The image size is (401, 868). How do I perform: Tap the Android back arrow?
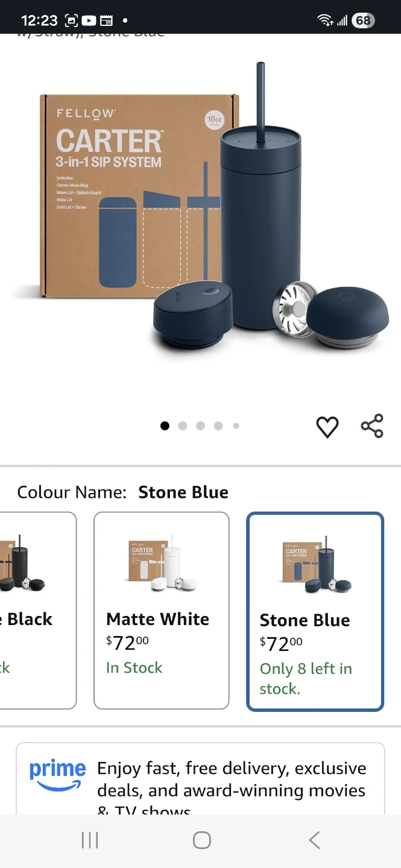(314, 840)
